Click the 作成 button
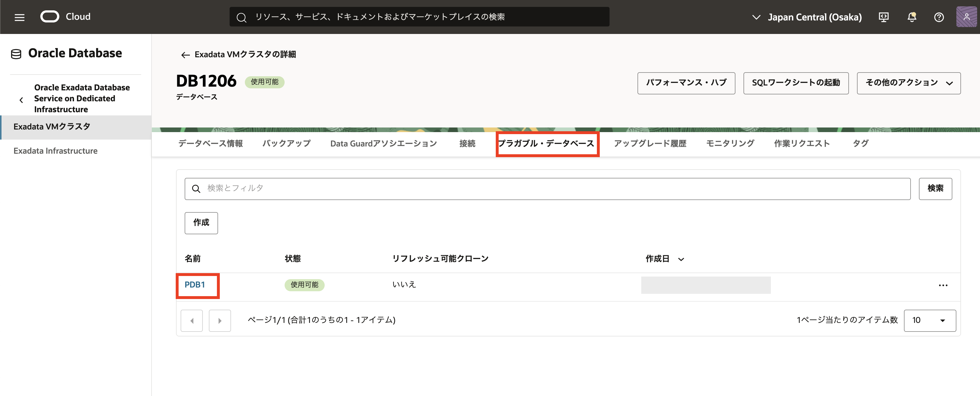980x396 pixels. [201, 223]
